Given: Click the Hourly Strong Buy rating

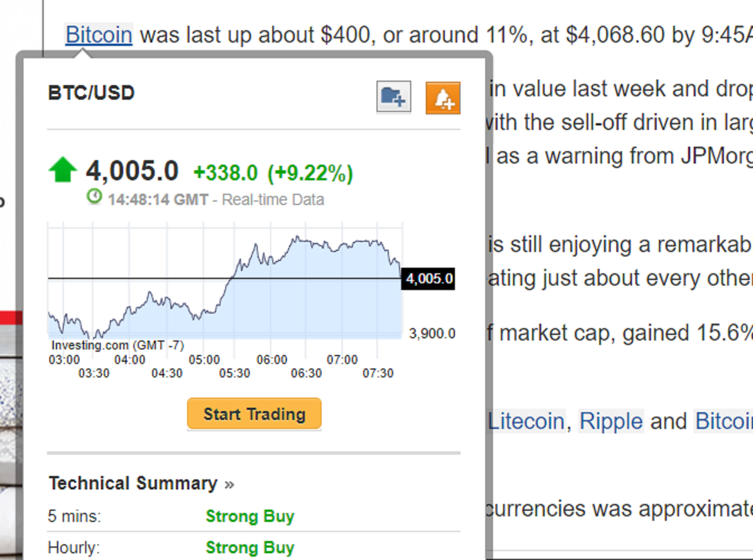Looking at the screenshot, I should tap(250, 547).
